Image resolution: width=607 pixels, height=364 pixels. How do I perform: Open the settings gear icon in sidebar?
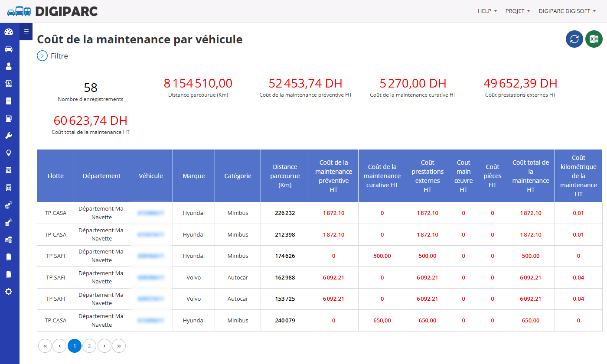click(9, 292)
